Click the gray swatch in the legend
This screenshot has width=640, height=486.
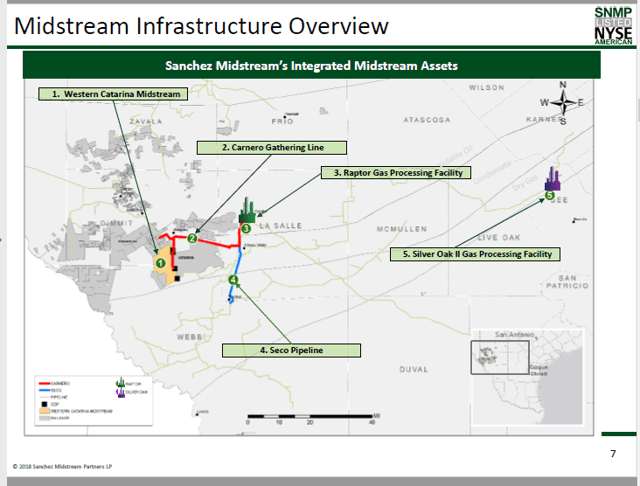pyautogui.click(x=44, y=418)
